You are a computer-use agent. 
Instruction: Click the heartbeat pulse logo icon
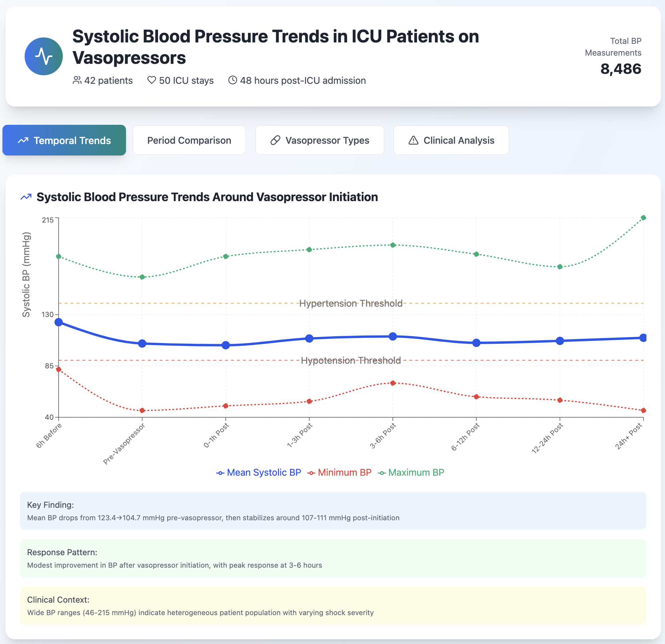pos(44,56)
